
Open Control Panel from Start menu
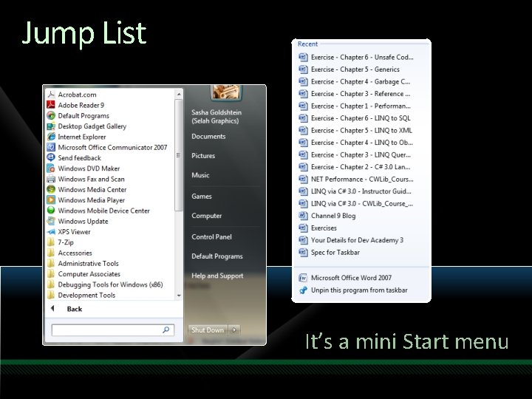tap(212, 236)
